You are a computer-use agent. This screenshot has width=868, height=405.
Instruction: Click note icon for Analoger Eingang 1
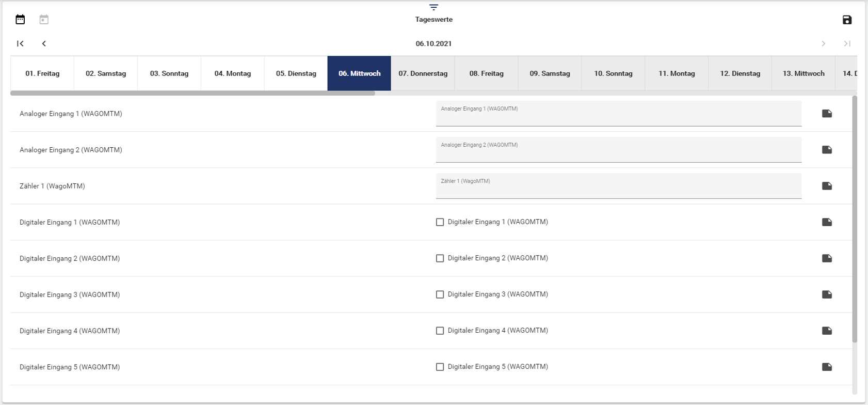coord(827,114)
